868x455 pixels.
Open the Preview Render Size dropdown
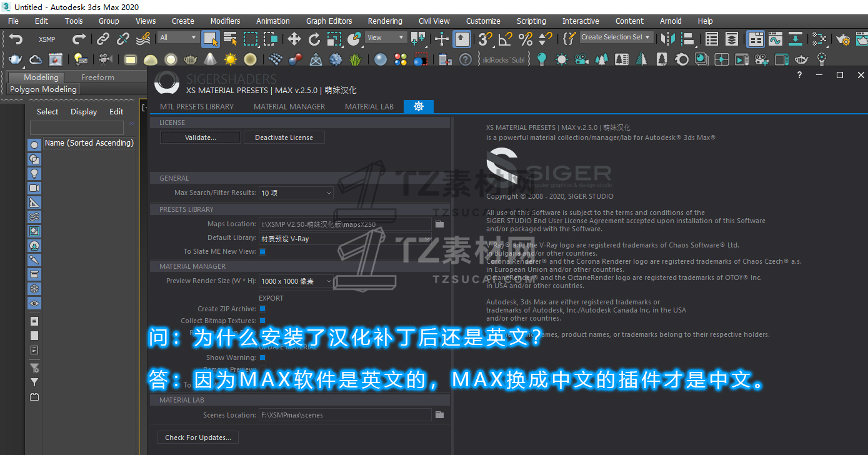click(296, 281)
